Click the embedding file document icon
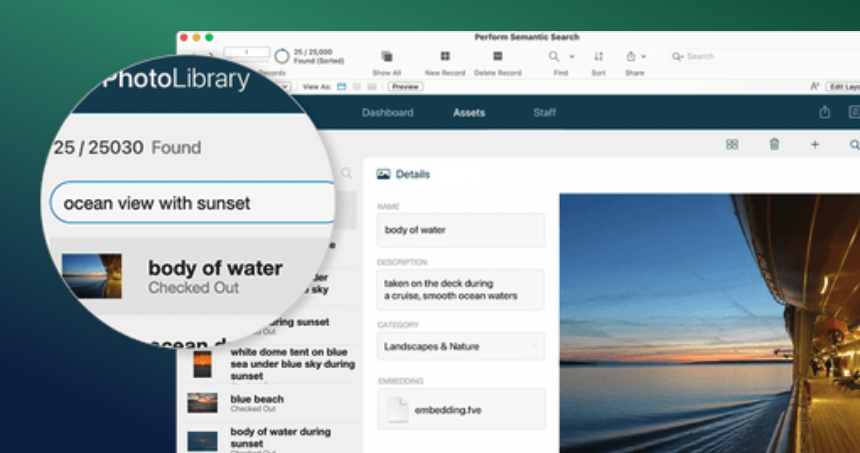This screenshot has height=453, width=860. [398, 410]
